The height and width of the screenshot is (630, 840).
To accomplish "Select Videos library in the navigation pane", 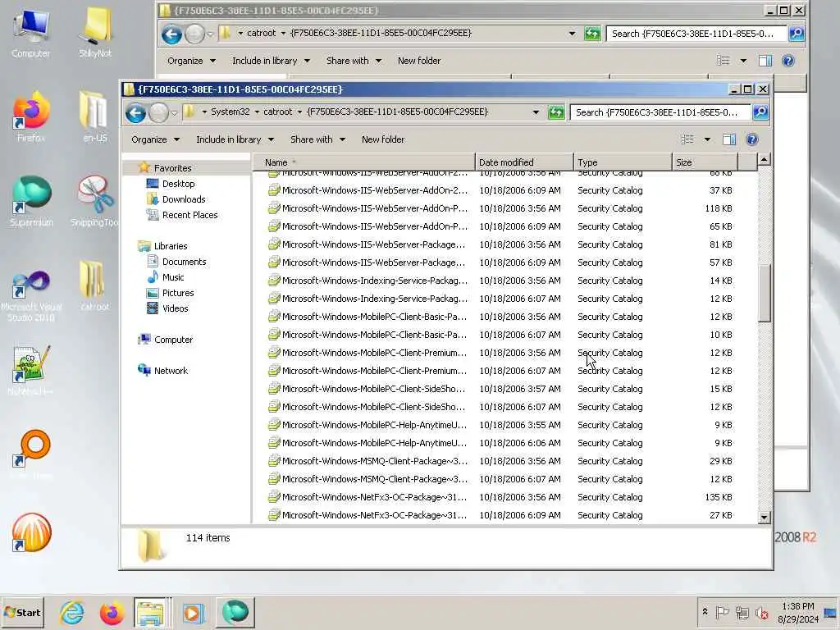I will click(x=175, y=308).
